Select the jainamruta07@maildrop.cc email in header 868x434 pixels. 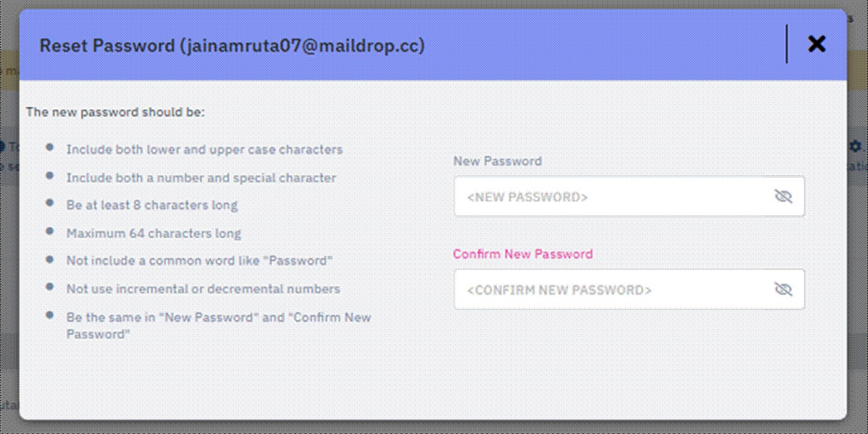click(302, 45)
